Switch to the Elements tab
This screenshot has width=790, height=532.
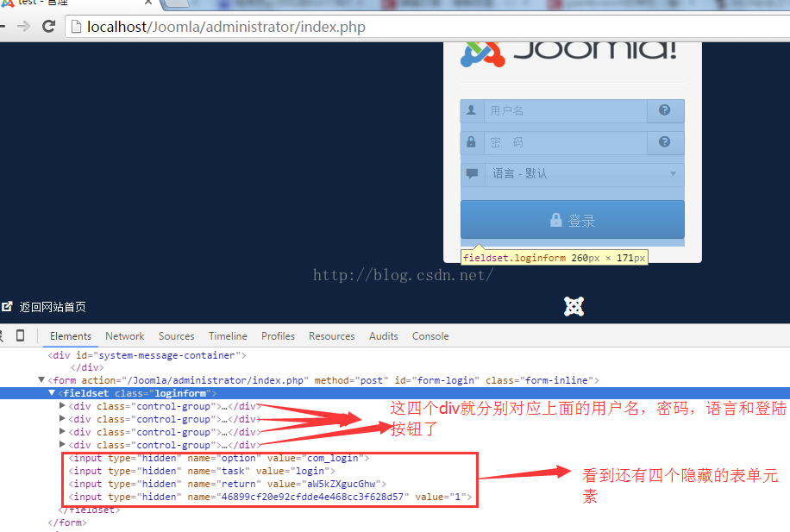point(71,336)
